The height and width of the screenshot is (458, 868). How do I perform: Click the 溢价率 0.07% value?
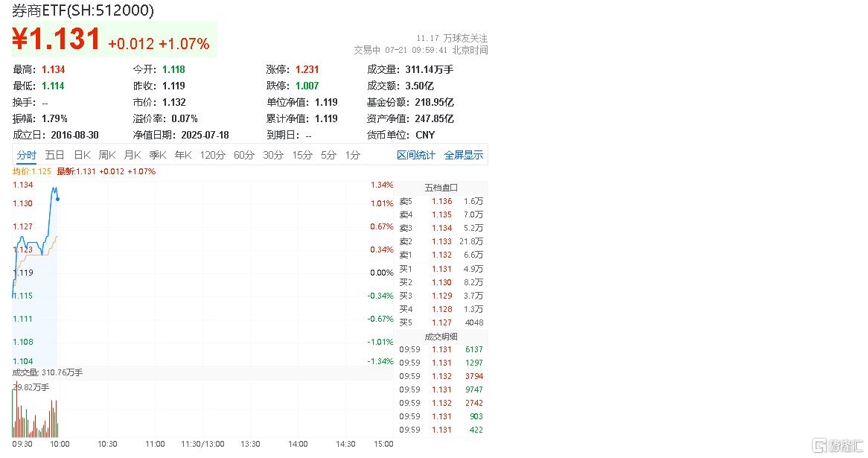pyautogui.click(x=185, y=118)
